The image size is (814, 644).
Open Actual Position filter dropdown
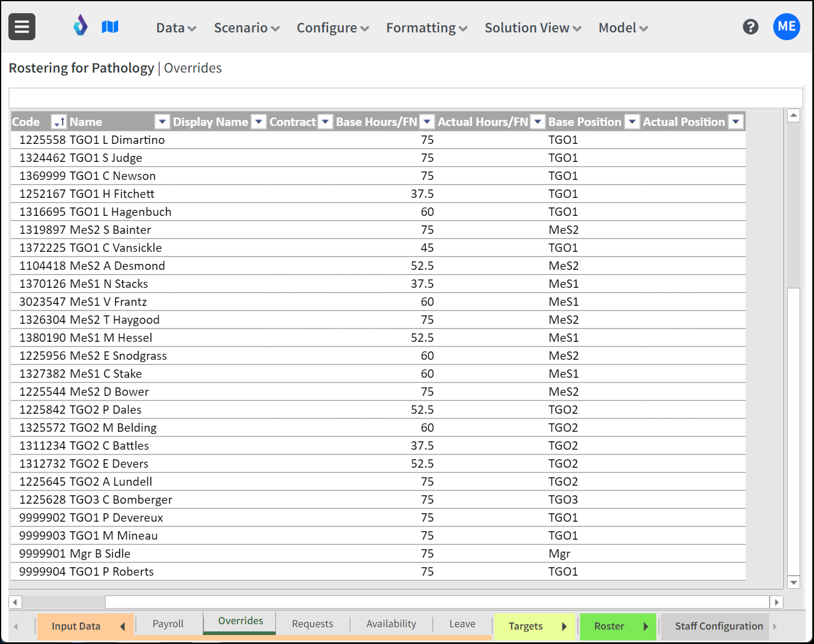tap(736, 122)
